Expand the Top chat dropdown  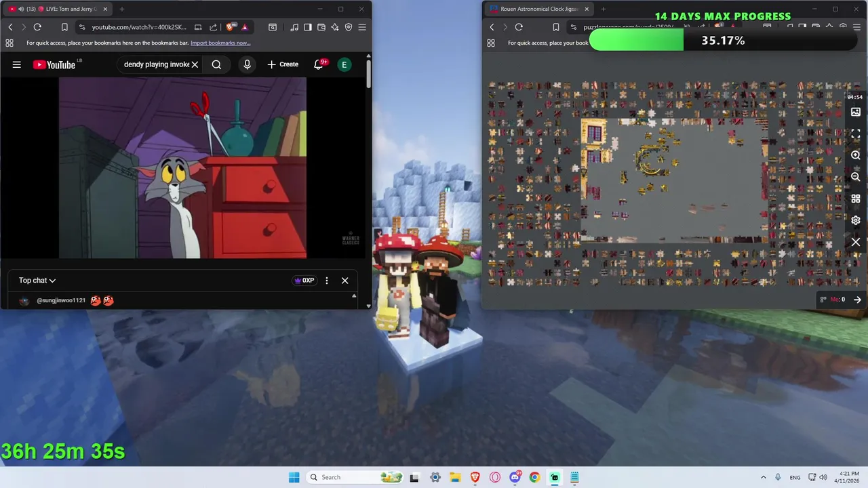(x=37, y=280)
